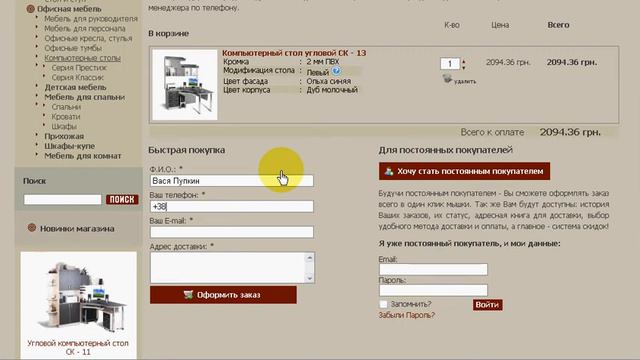The width and height of the screenshot is (640, 360).
Task: Click Хочу стать постоянным покупателем button
Action: [x=464, y=171]
